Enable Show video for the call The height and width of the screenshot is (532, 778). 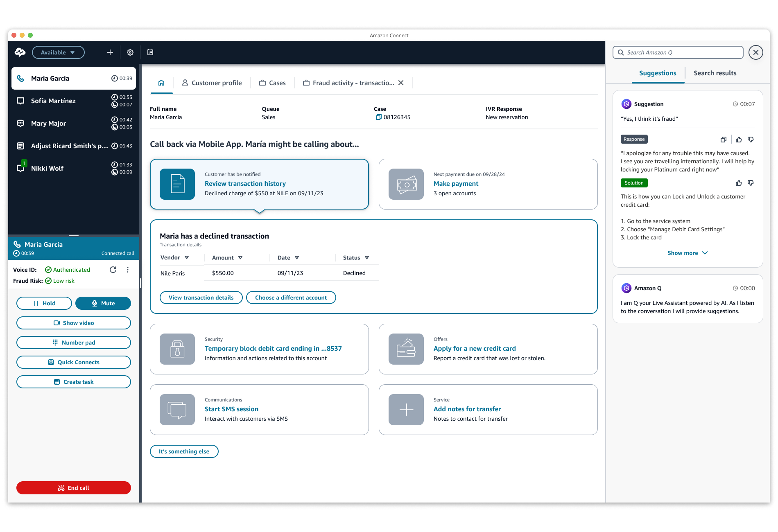click(73, 322)
